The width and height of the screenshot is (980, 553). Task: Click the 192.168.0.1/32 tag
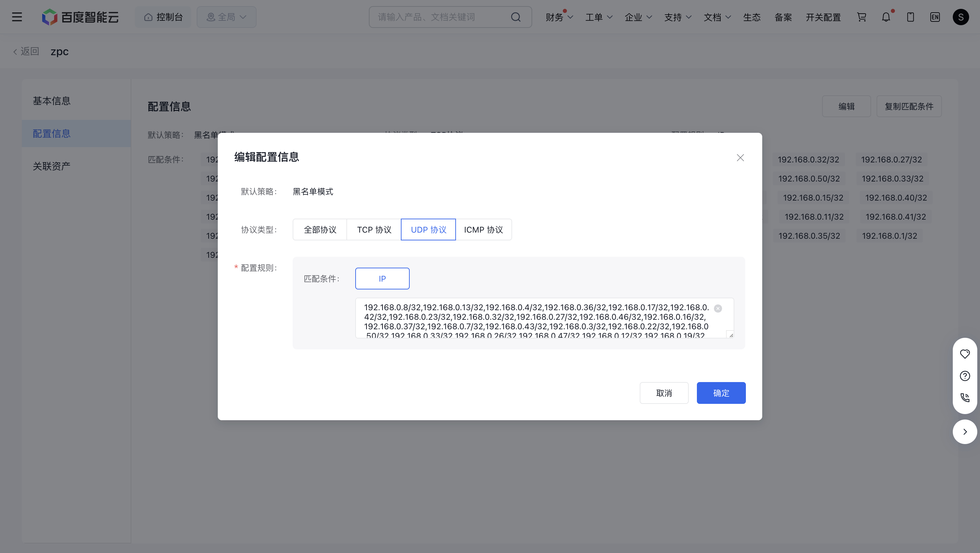(x=889, y=236)
